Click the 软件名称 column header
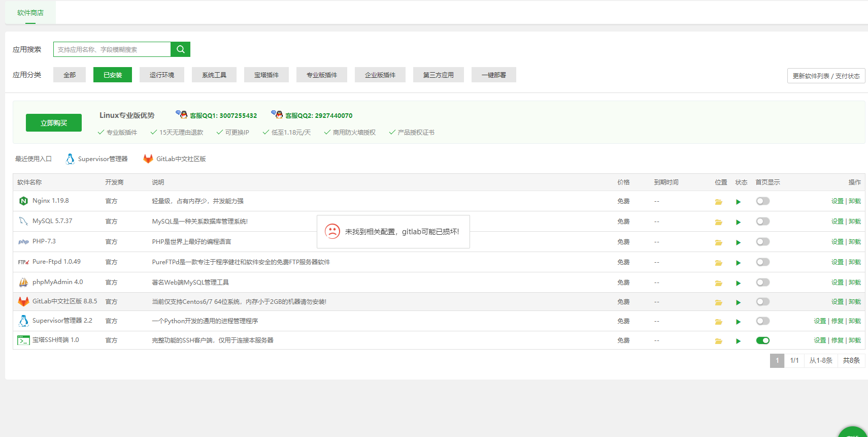 tap(29, 182)
